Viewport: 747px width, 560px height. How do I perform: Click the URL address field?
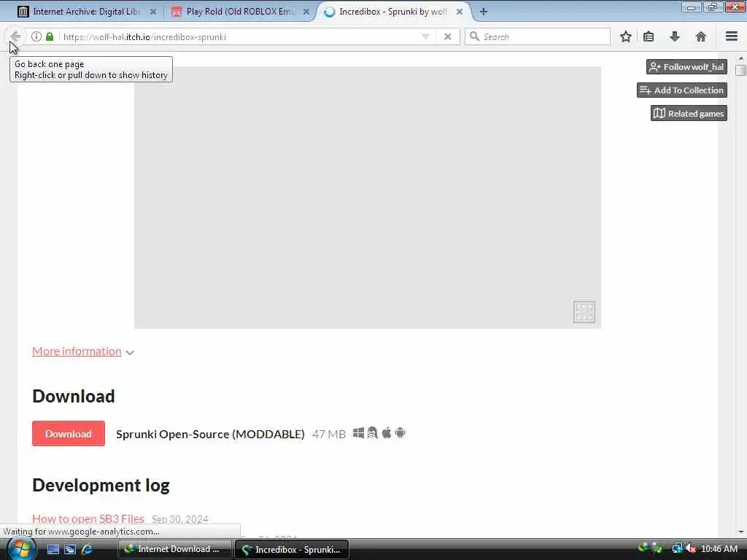coord(239,36)
